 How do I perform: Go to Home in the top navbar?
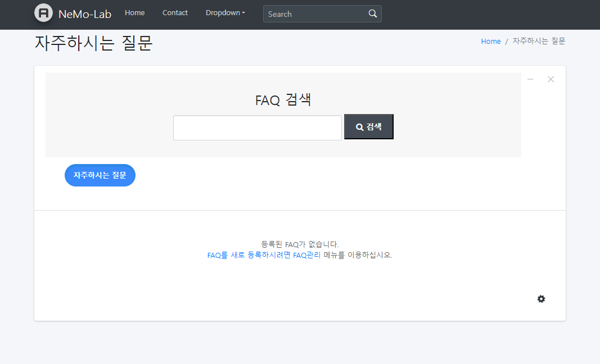pyautogui.click(x=134, y=13)
